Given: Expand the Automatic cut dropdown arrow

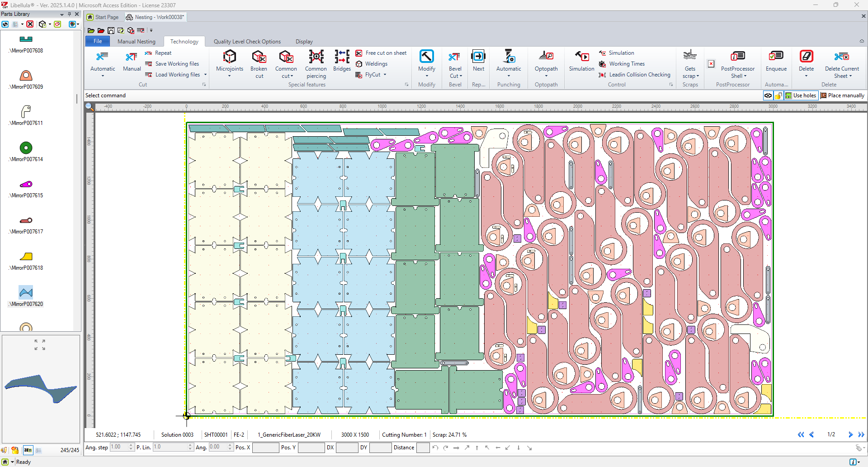Looking at the screenshot, I should [103, 76].
